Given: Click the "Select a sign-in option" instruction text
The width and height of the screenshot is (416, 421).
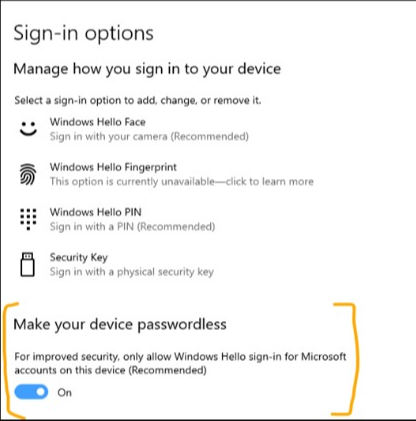Looking at the screenshot, I should pyautogui.click(x=138, y=100).
